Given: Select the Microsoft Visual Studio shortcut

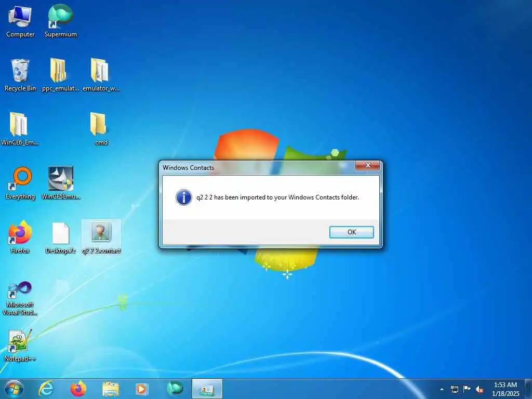Looking at the screenshot, I should pos(20,298).
